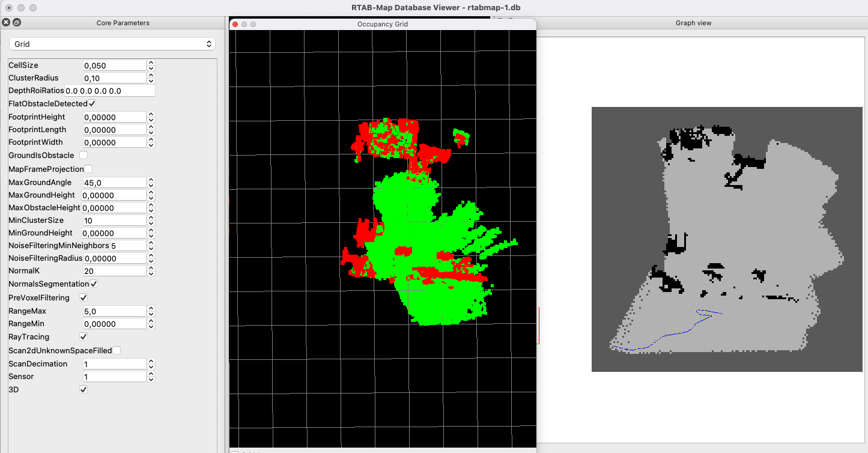Screen dimensions: 868x453
Task: Increase the CellSize value
Action: [x=152, y=62]
